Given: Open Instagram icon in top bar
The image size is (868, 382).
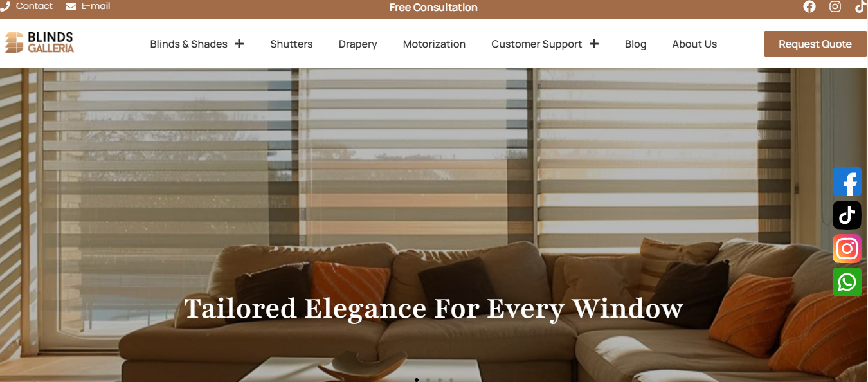Looking at the screenshot, I should click(x=835, y=7).
